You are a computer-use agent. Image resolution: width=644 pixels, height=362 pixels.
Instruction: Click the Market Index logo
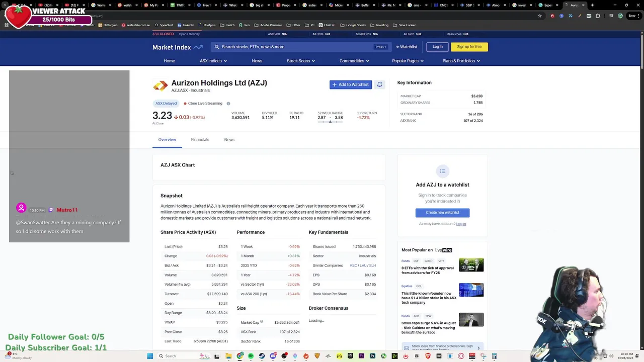[x=177, y=47]
